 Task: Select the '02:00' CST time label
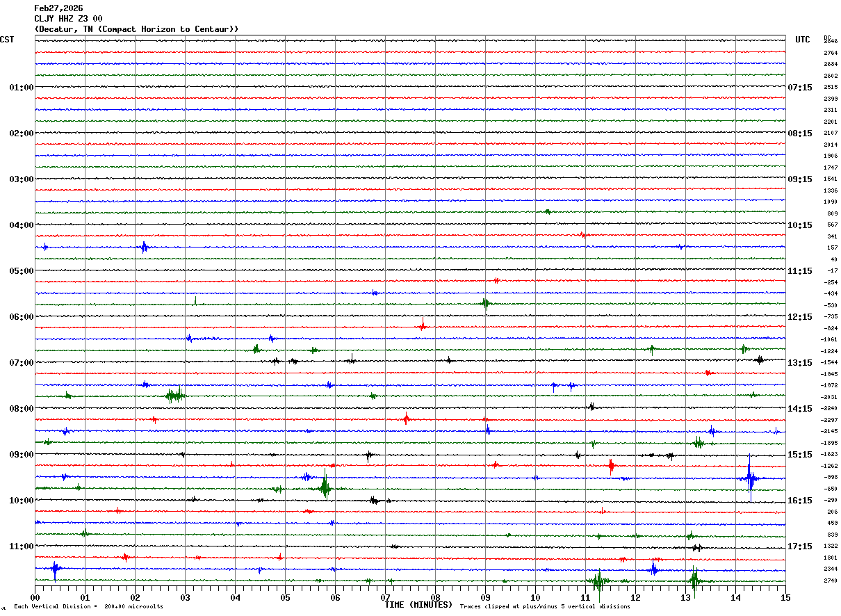(x=22, y=133)
